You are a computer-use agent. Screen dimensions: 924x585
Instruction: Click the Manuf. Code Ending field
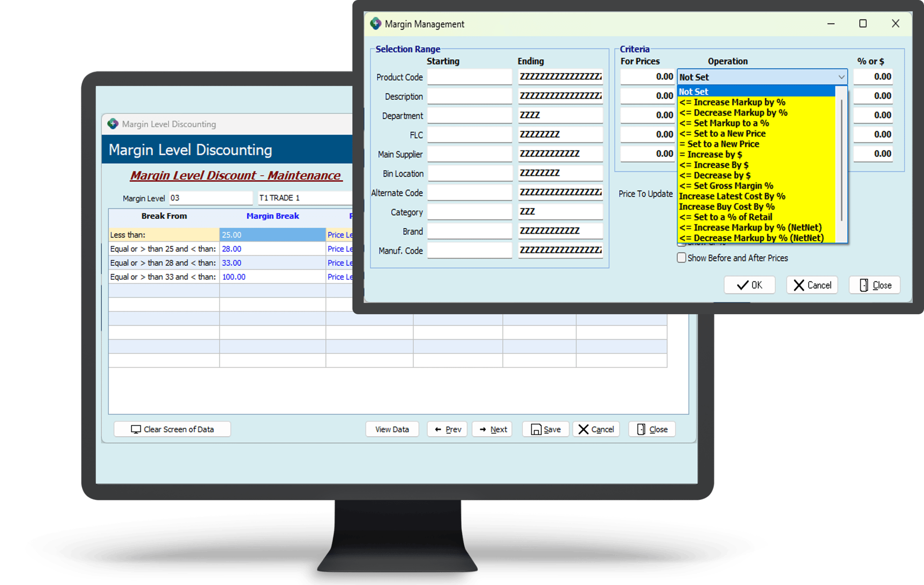pyautogui.click(x=560, y=250)
